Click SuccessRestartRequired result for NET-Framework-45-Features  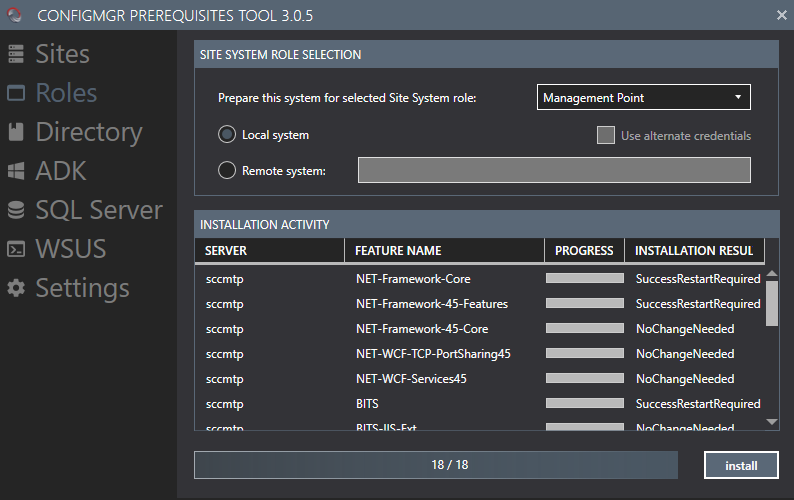[698, 304]
